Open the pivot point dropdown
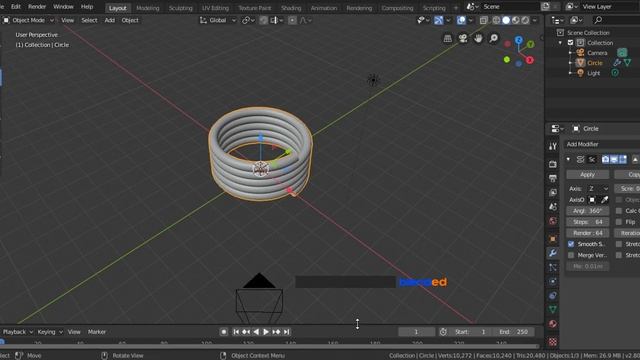The height and width of the screenshot is (360, 640). (x=248, y=20)
